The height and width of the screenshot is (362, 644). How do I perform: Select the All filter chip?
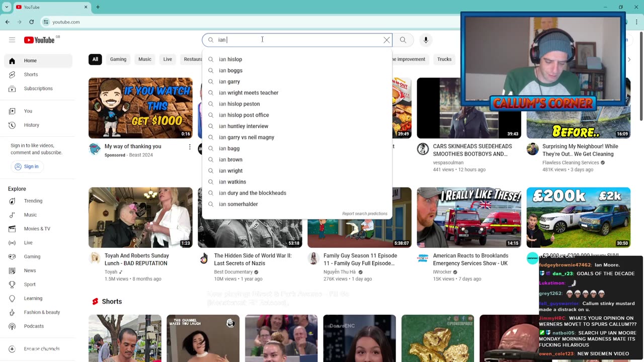pos(95,59)
